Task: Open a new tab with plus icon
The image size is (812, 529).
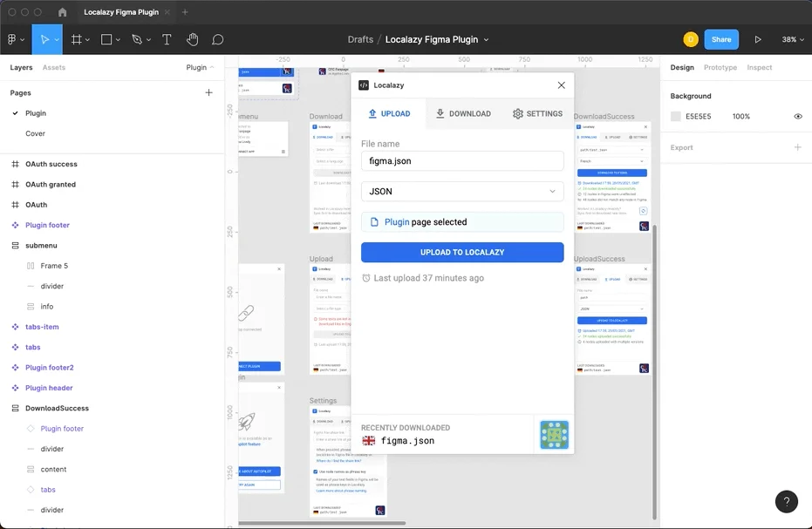Action: pos(185,12)
